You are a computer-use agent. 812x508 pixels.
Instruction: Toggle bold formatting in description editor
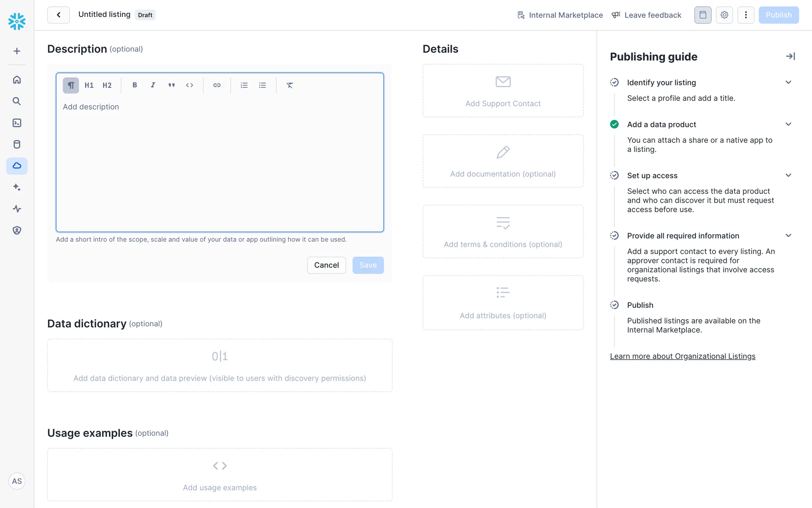[134, 85]
